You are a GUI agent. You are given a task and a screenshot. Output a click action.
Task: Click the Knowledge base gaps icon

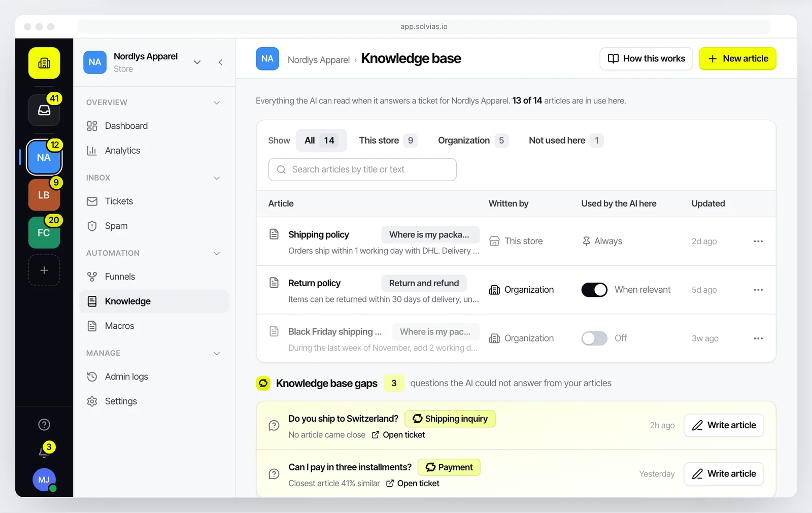point(263,383)
